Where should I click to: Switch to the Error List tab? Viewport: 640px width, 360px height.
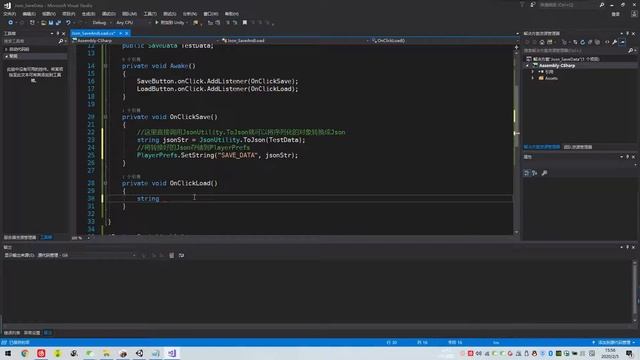tap(11, 333)
